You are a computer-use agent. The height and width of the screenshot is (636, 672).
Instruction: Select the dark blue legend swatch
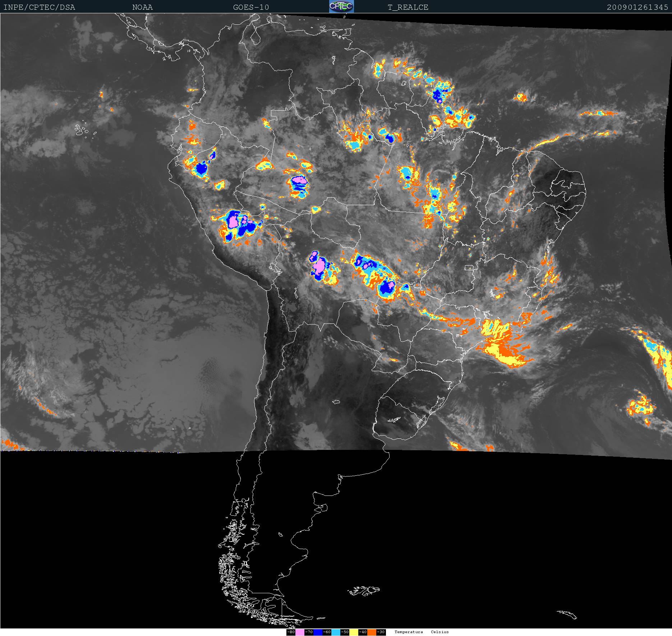point(318,632)
